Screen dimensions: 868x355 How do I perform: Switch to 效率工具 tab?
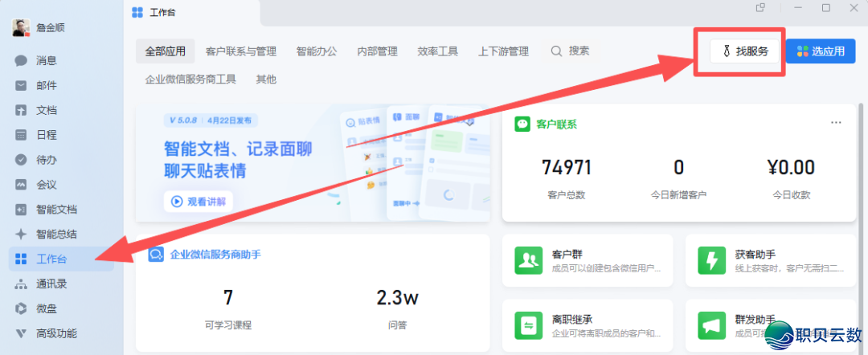(x=437, y=51)
